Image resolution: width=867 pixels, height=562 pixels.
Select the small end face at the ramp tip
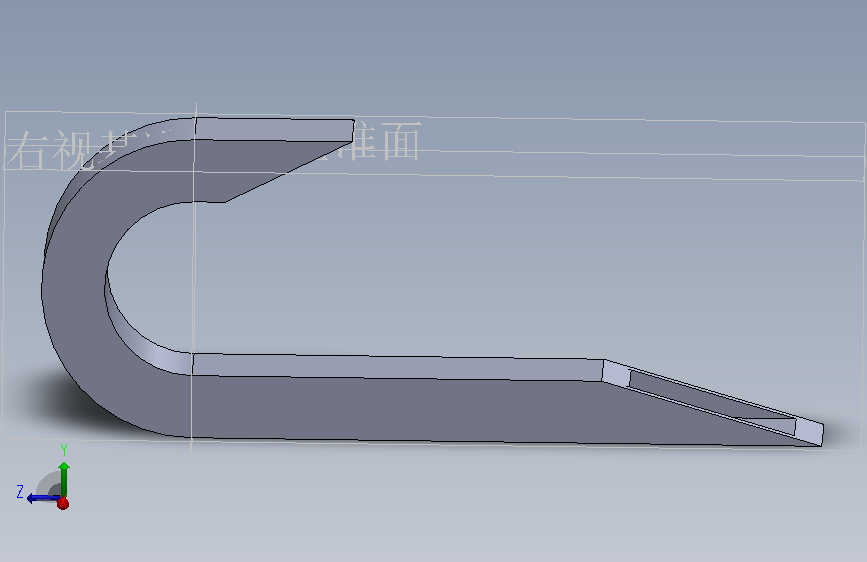pyautogui.click(x=809, y=431)
